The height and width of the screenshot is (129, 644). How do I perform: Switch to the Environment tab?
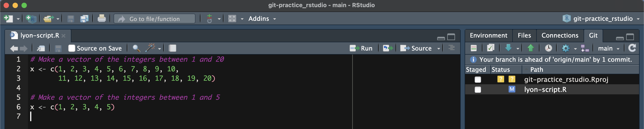488,35
